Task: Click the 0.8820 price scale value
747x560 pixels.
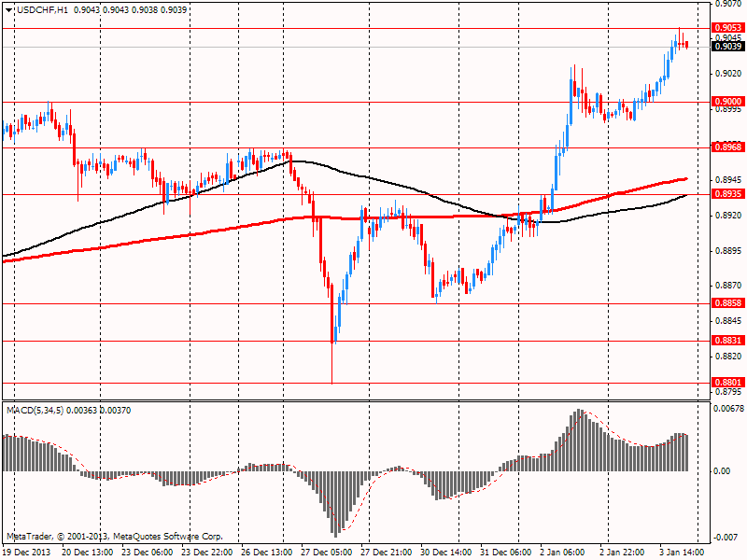Action: 728,357
